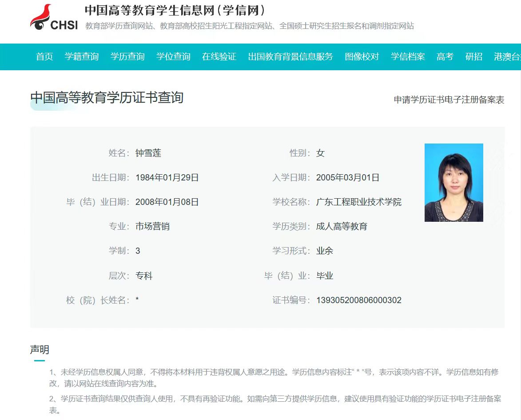Select the 图像校对 navigation item
This screenshot has width=521, height=420.
(362, 56)
